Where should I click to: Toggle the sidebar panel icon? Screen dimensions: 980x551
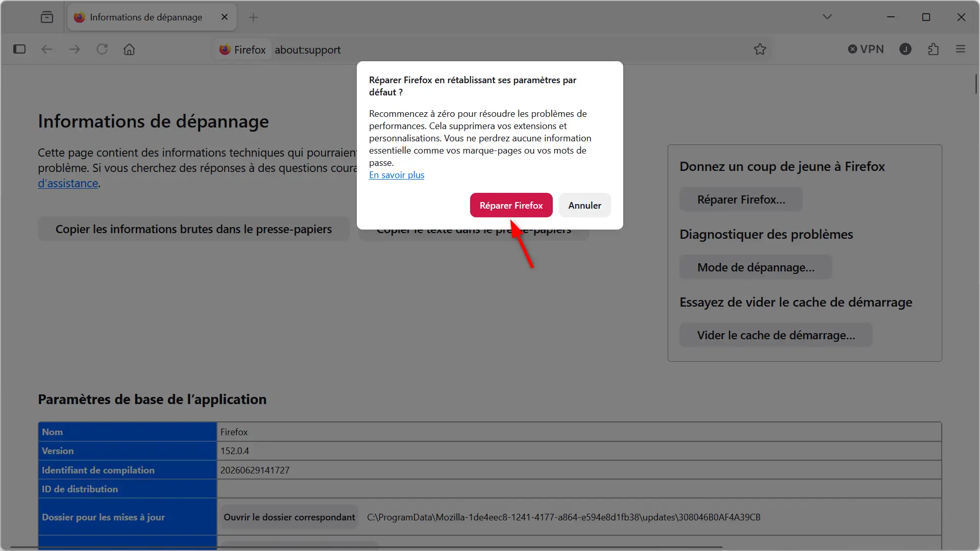tap(19, 49)
